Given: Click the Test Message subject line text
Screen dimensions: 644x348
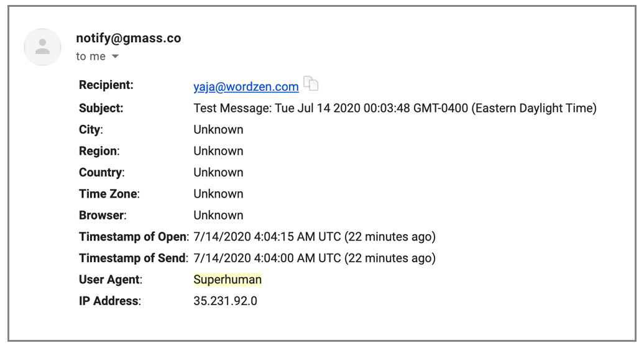Looking at the screenshot, I should click(x=395, y=108).
